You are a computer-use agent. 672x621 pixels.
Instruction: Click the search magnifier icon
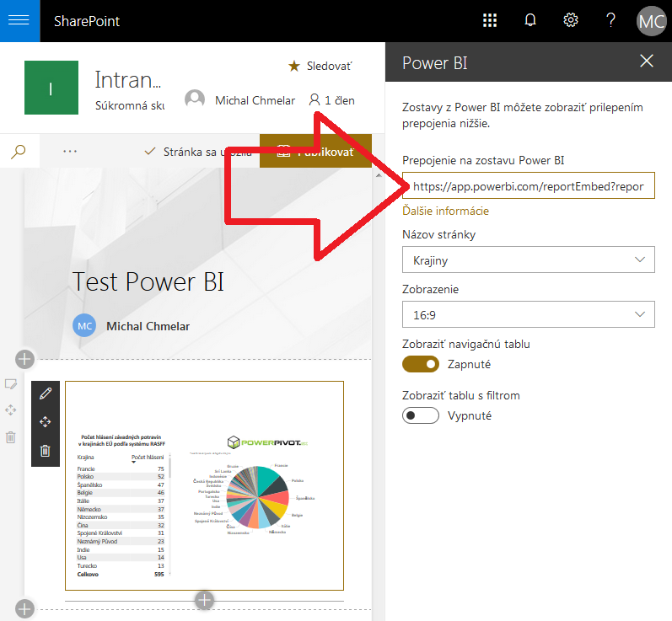(x=19, y=151)
